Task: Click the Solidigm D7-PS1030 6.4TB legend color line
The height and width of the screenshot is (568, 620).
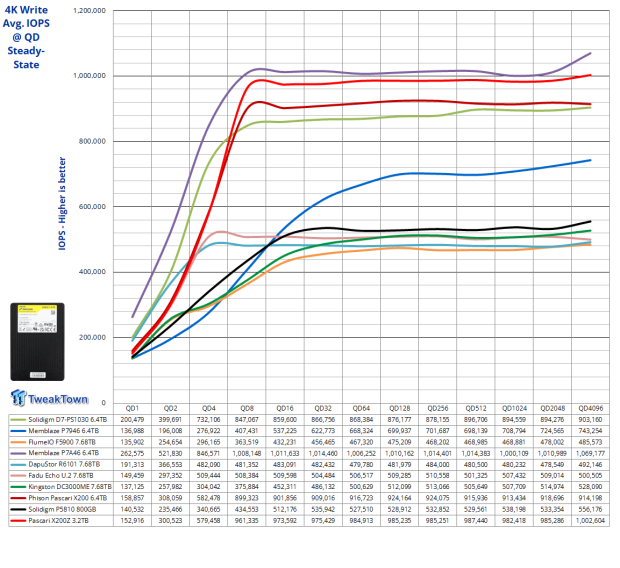Action: pyautogui.click(x=18, y=420)
